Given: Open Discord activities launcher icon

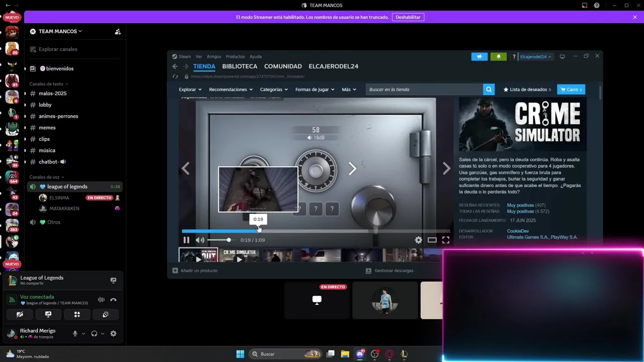Looking at the screenshot, I should click(77, 314).
